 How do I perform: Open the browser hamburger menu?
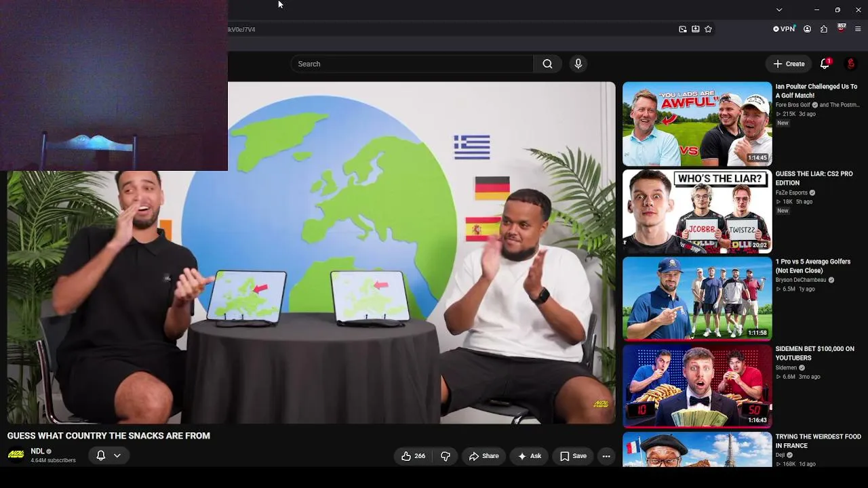858,29
